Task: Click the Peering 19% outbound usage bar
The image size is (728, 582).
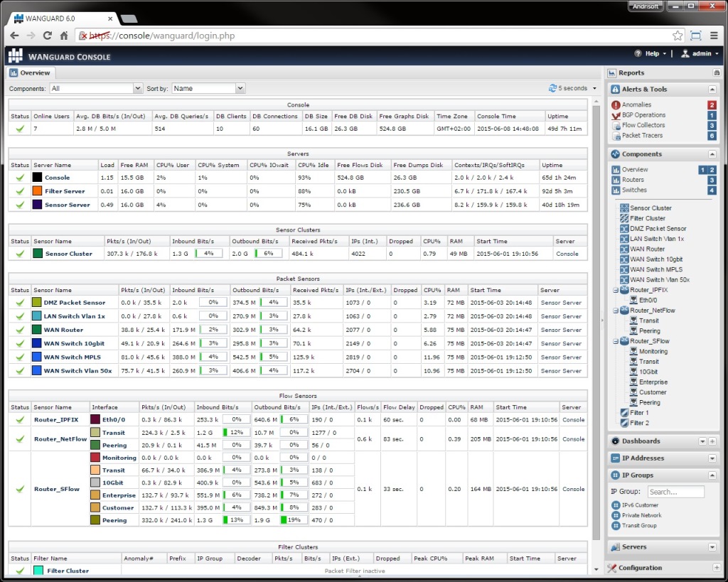Action: point(294,520)
